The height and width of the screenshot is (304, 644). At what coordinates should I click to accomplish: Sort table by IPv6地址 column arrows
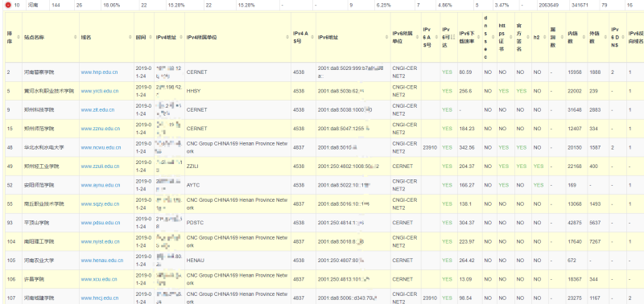tap(387, 37)
